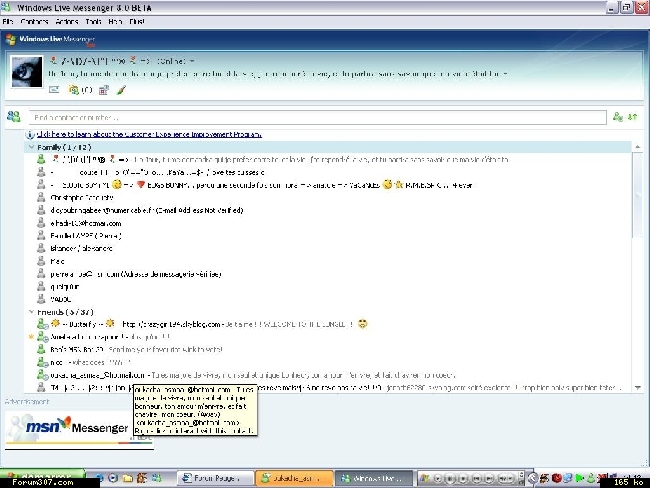Viewport: 650px width, 488px height.
Task: Open personal message dropdown arrow
Action: 505,74
